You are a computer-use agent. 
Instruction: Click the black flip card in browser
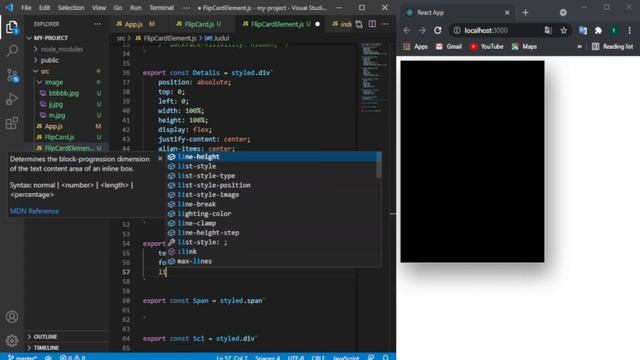(472, 162)
